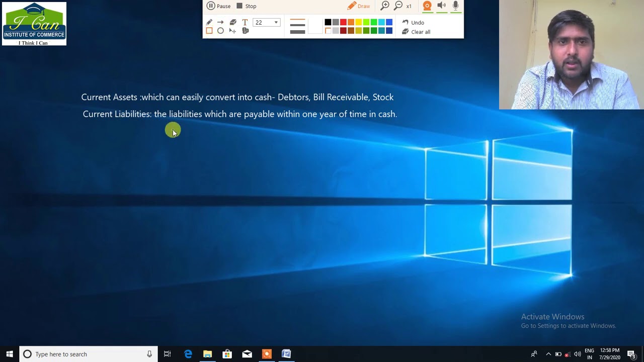Pick the black color swatch

328,22
